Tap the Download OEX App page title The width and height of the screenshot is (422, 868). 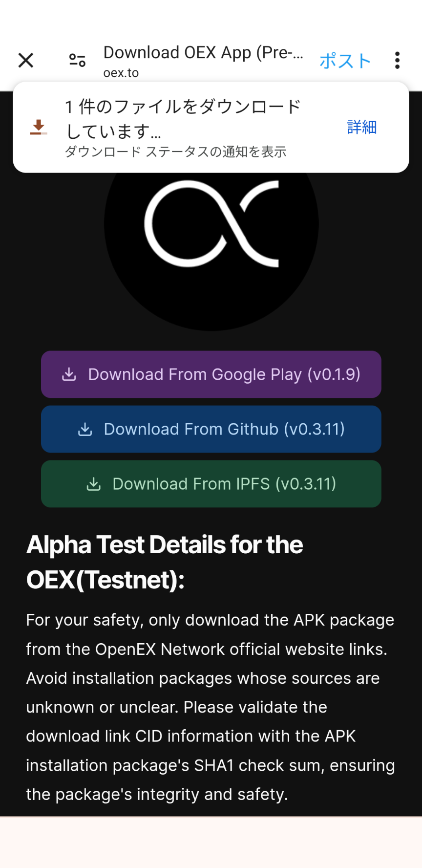click(x=203, y=52)
